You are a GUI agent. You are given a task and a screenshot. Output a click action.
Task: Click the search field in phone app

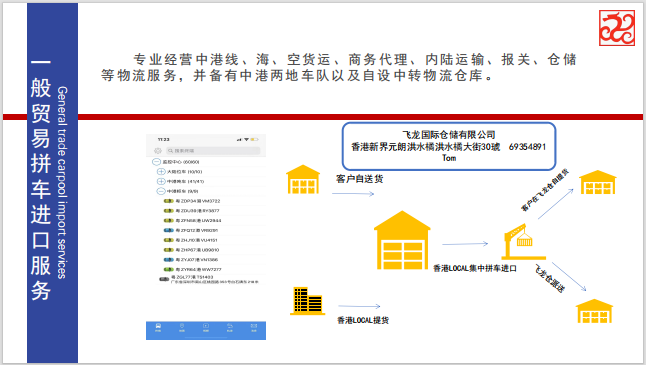(213, 151)
